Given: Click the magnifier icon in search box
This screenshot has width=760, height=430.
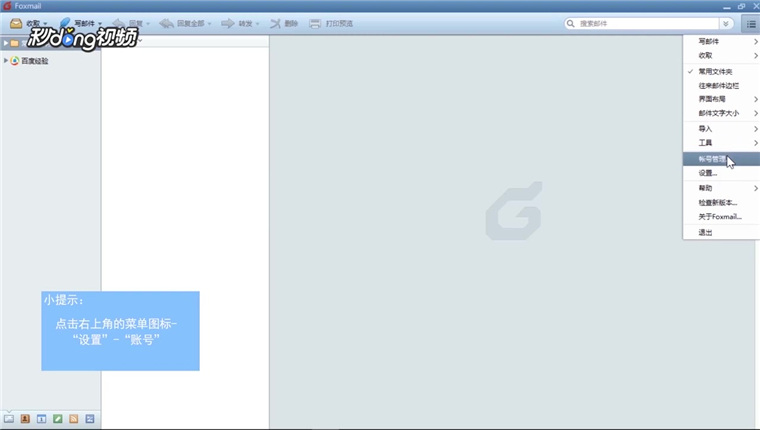Looking at the screenshot, I should tap(570, 23).
